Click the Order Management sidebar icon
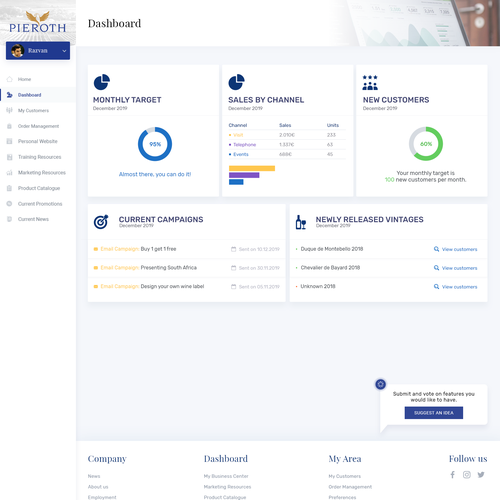Screen dimensions: 500x500 tap(9, 126)
